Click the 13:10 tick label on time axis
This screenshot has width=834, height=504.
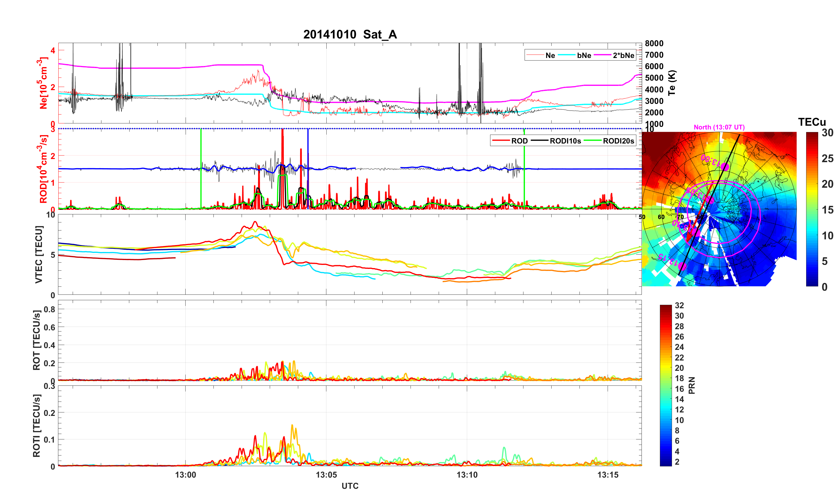click(x=467, y=474)
